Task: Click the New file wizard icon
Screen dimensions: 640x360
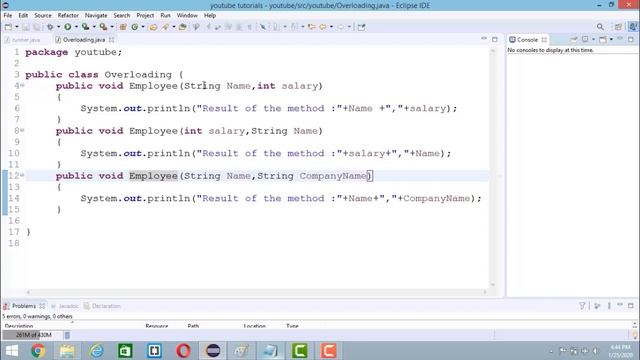Action: pyautogui.click(x=8, y=27)
